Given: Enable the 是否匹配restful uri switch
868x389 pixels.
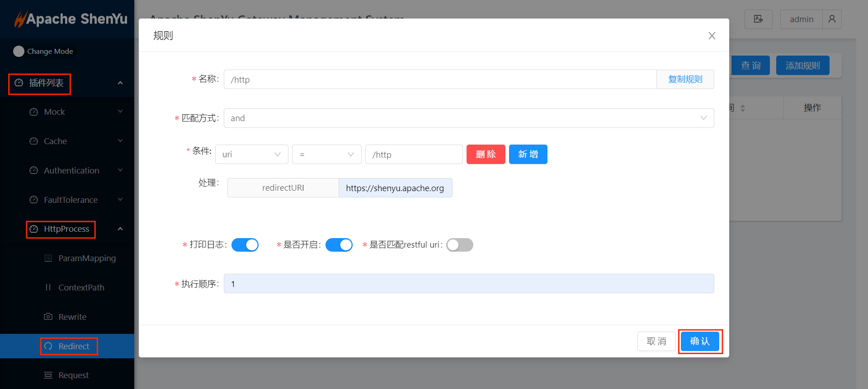Looking at the screenshot, I should coord(459,245).
